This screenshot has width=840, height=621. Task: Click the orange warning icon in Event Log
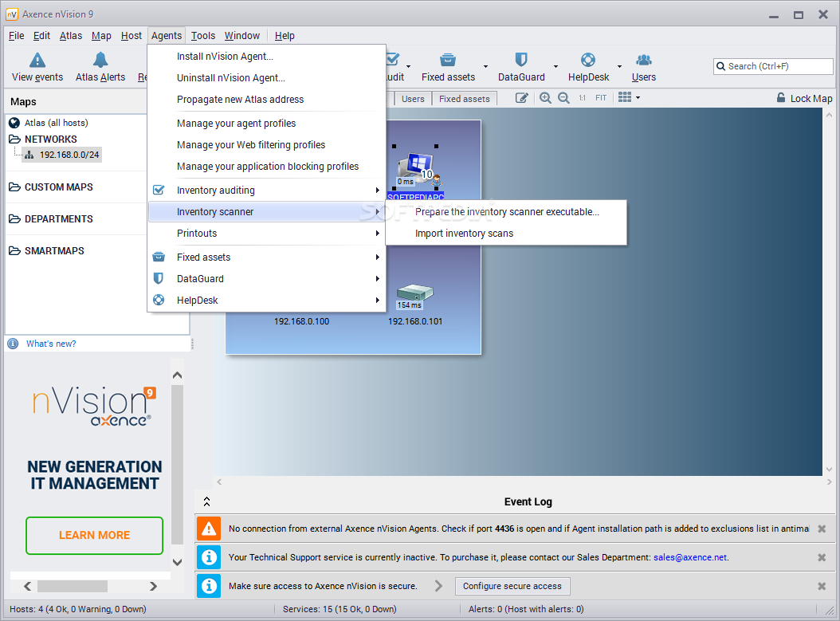(208, 529)
